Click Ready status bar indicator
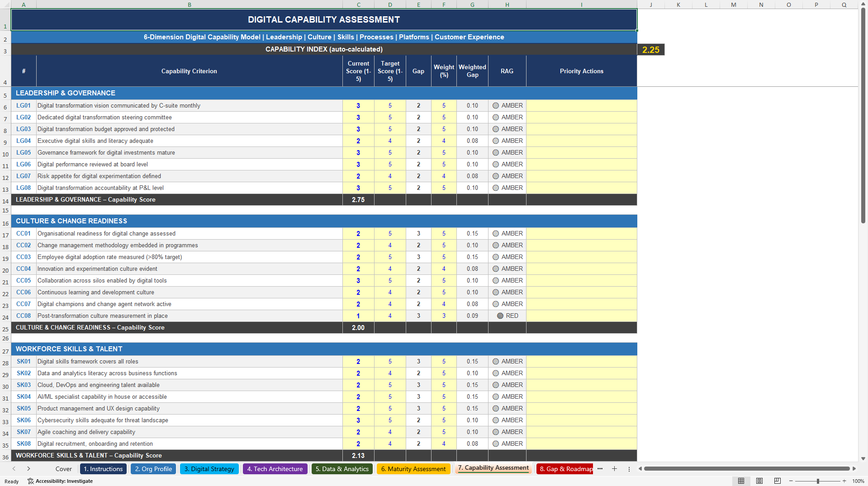Screen dimensions: 868x486 (12, 481)
